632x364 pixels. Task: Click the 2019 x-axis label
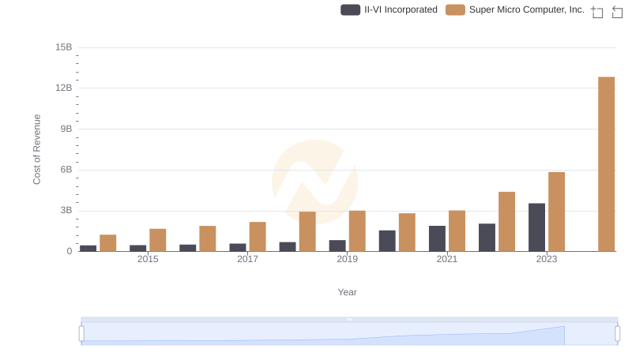tap(347, 259)
